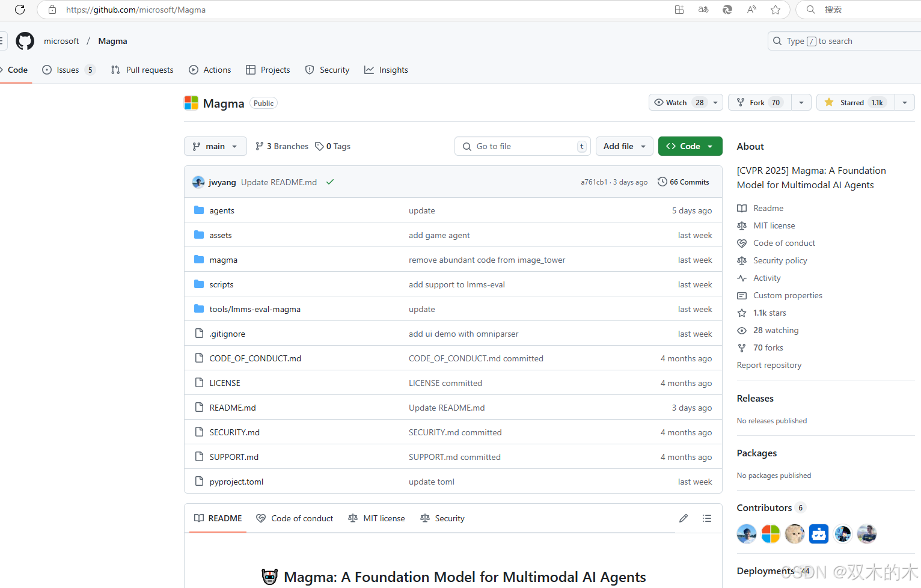The width and height of the screenshot is (921, 588).
Task: Click the browser address bar URL
Action: tap(136, 10)
